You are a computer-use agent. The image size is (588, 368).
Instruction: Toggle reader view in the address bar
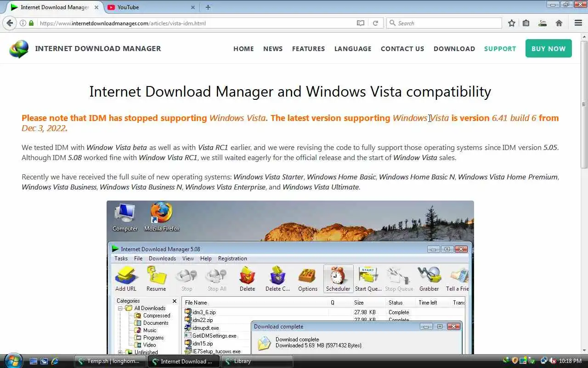(361, 23)
